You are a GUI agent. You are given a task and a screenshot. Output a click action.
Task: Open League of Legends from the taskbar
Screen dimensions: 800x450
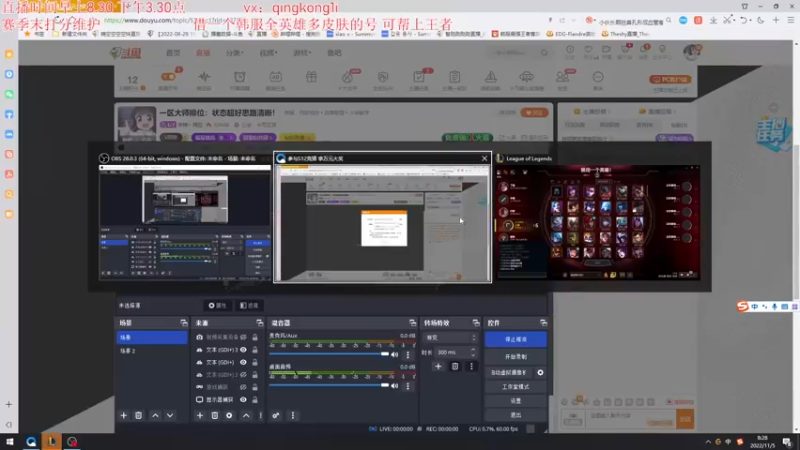52,441
